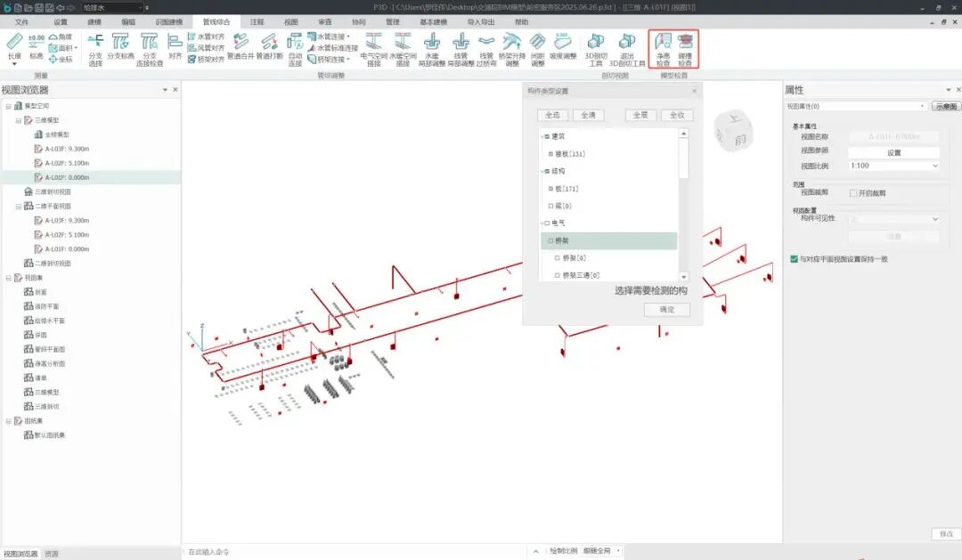Select the 分支选择 branch select tool
The width and height of the screenshot is (962, 560).
click(x=95, y=49)
